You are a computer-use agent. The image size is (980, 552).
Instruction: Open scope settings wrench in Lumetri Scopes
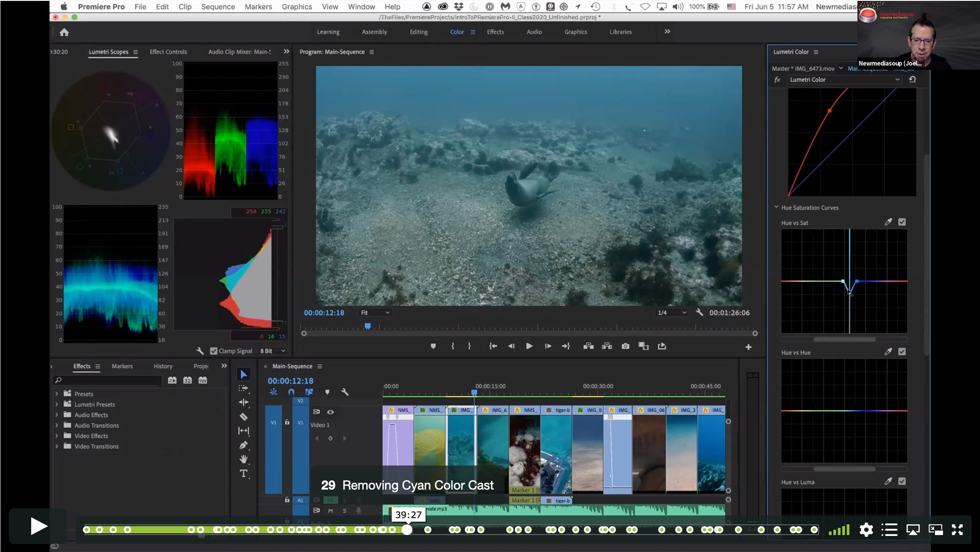[x=200, y=351]
